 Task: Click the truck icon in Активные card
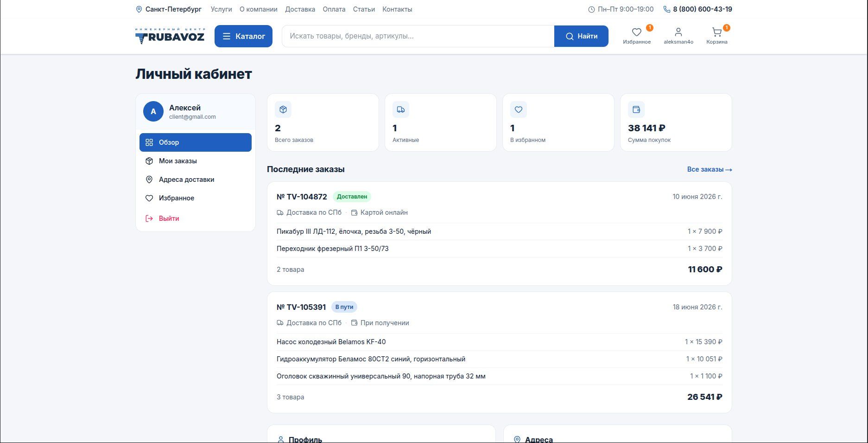(x=401, y=109)
